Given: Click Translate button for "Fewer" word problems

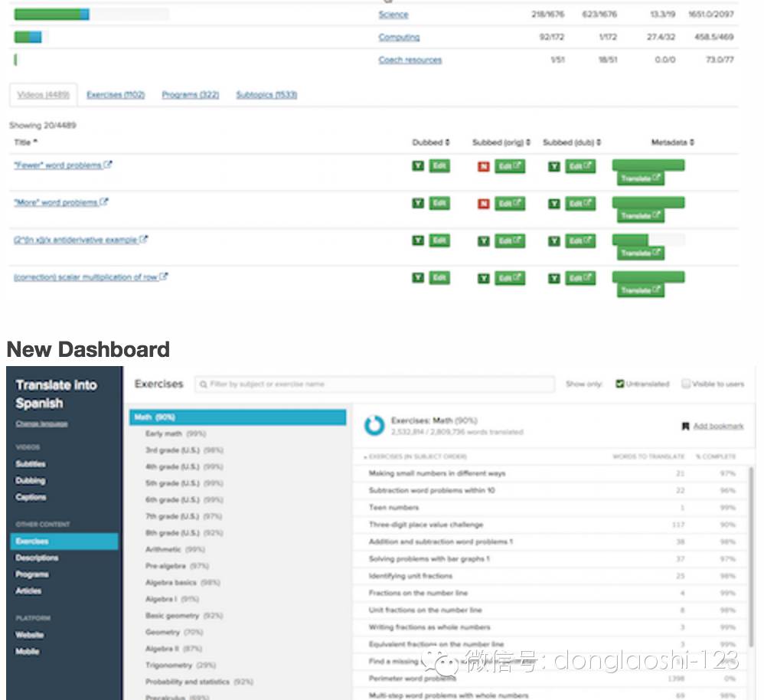Looking at the screenshot, I should pyautogui.click(x=641, y=178).
